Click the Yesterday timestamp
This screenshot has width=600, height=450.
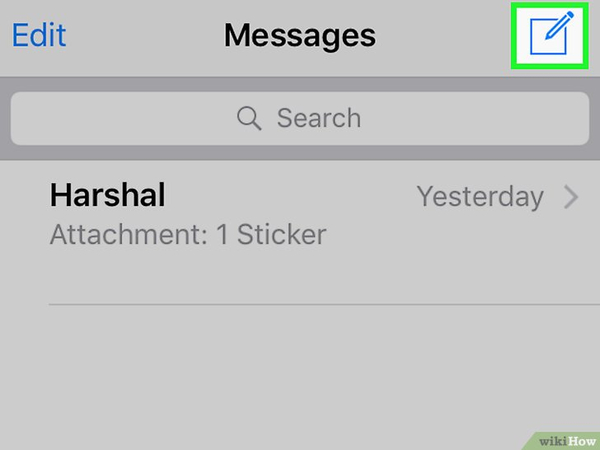tap(480, 197)
